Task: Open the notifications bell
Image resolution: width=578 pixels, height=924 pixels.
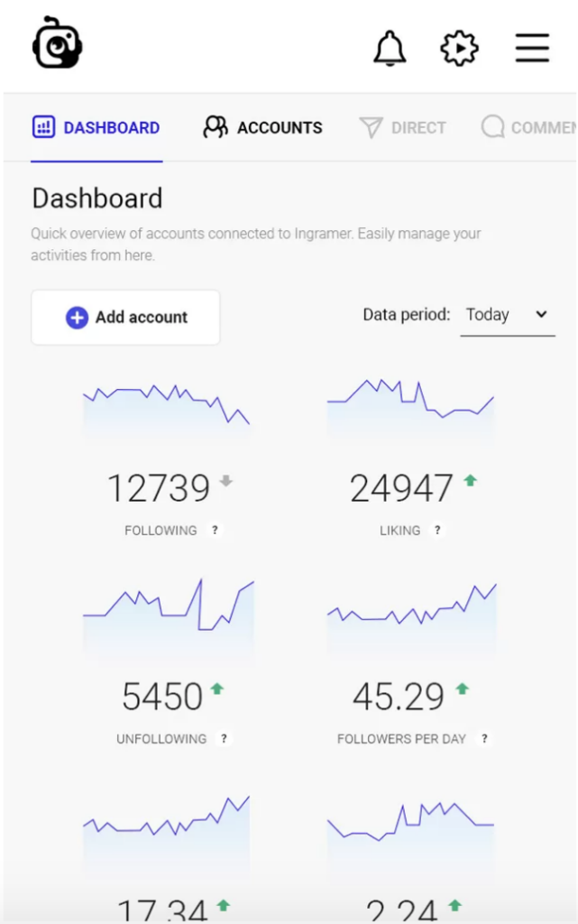Action: [390, 48]
